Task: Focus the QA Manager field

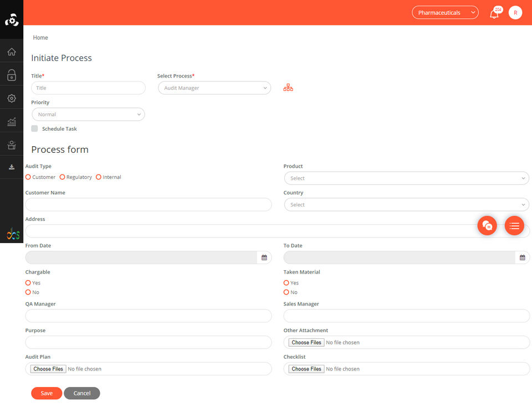Action: [x=149, y=316]
